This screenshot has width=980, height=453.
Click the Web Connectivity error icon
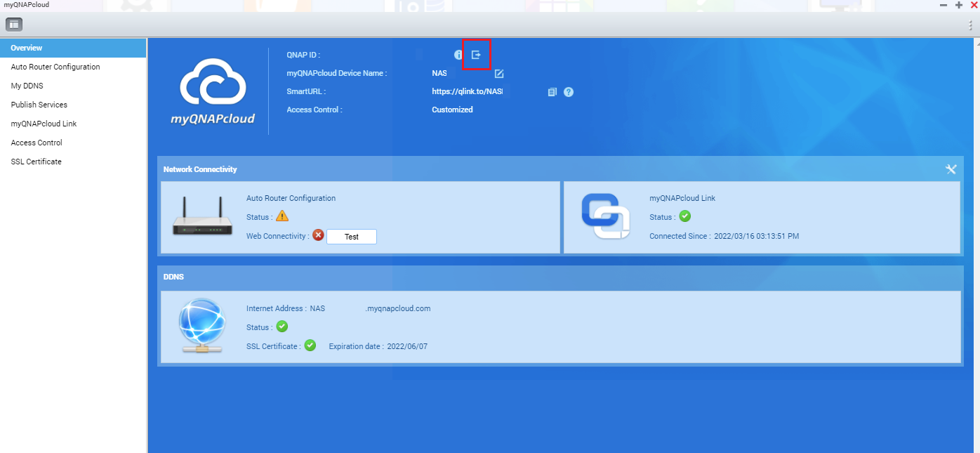pos(318,236)
